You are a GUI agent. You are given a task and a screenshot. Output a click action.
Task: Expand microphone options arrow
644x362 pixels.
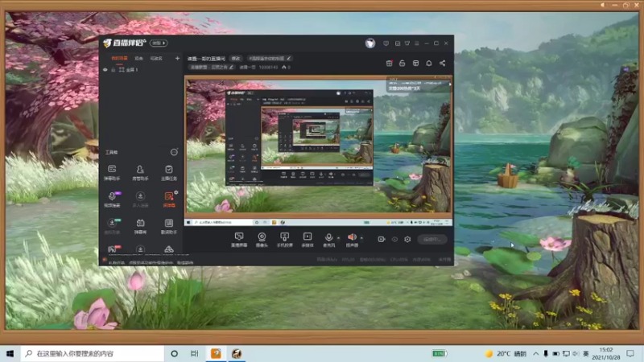(338, 237)
